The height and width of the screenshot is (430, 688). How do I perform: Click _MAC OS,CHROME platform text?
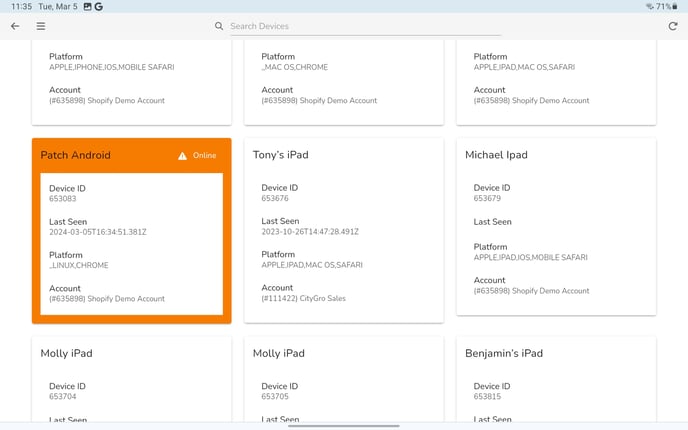pos(295,67)
